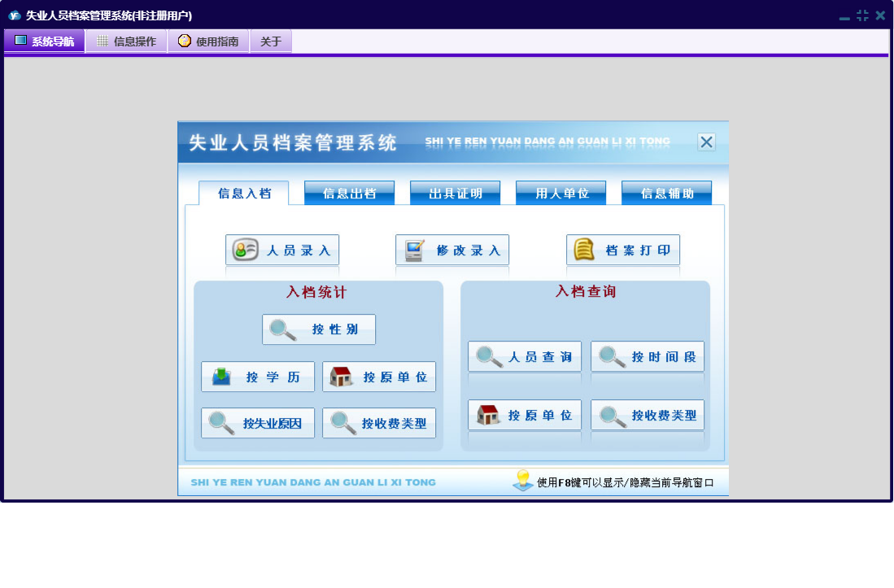
Task: Open 入档统计 按收费类型 button
Action: (x=379, y=423)
